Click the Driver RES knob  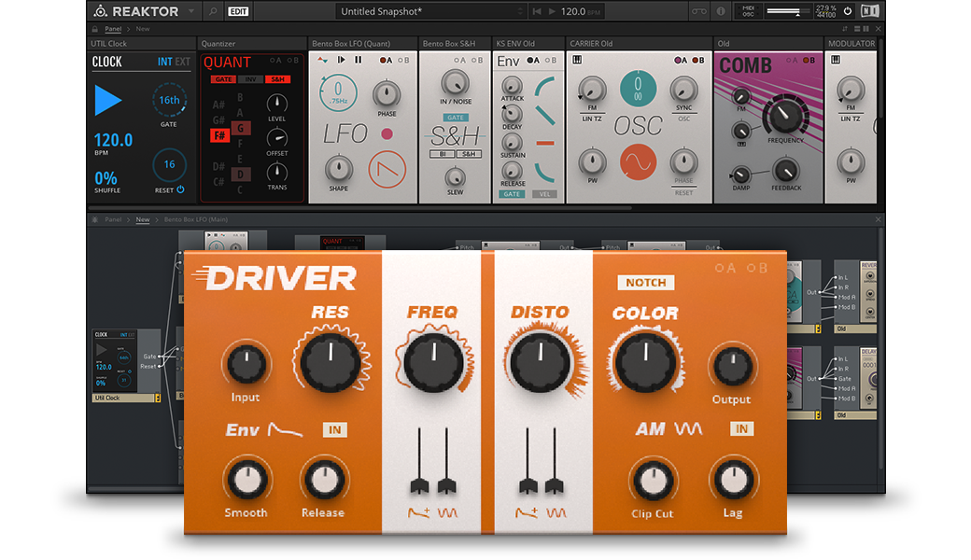331,363
